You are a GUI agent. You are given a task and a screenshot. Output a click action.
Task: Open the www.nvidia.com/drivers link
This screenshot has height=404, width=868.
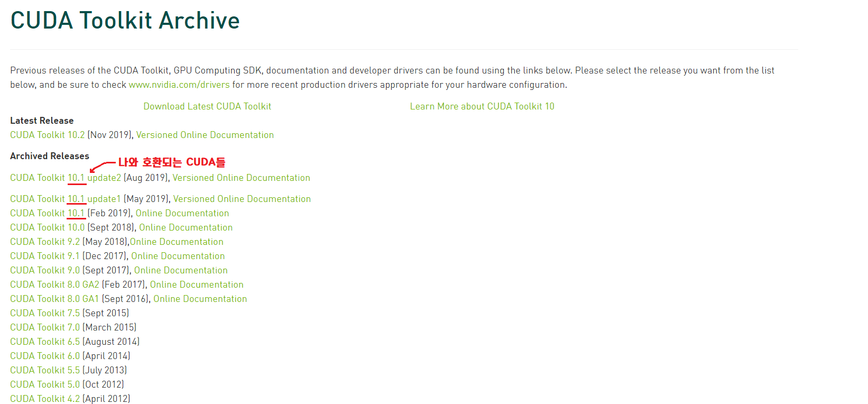(x=179, y=85)
